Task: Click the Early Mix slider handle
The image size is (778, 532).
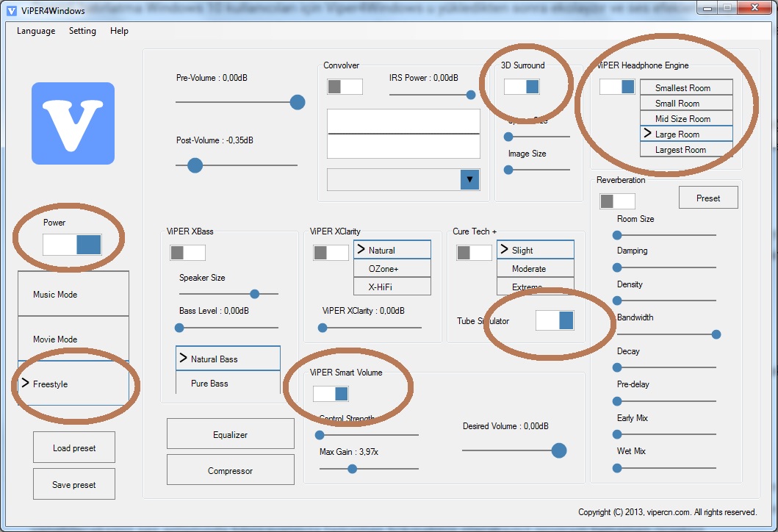Action: click(617, 434)
